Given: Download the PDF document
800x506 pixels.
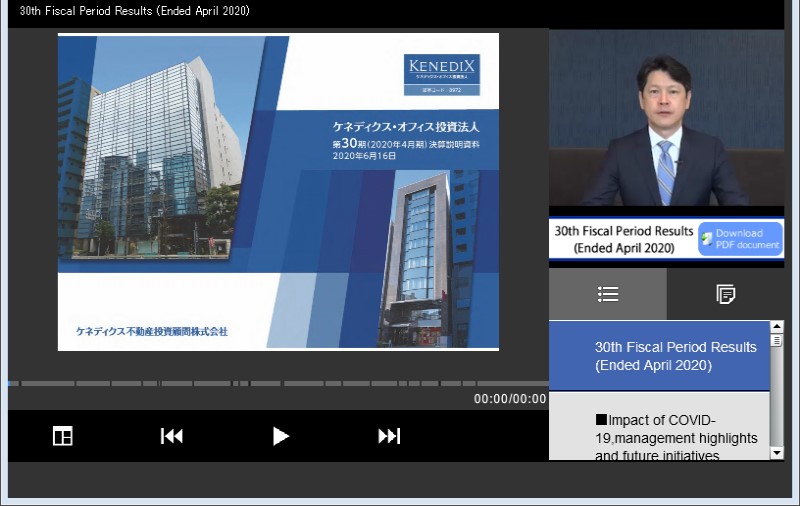Looking at the screenshot, I should (x=740, y=239).
